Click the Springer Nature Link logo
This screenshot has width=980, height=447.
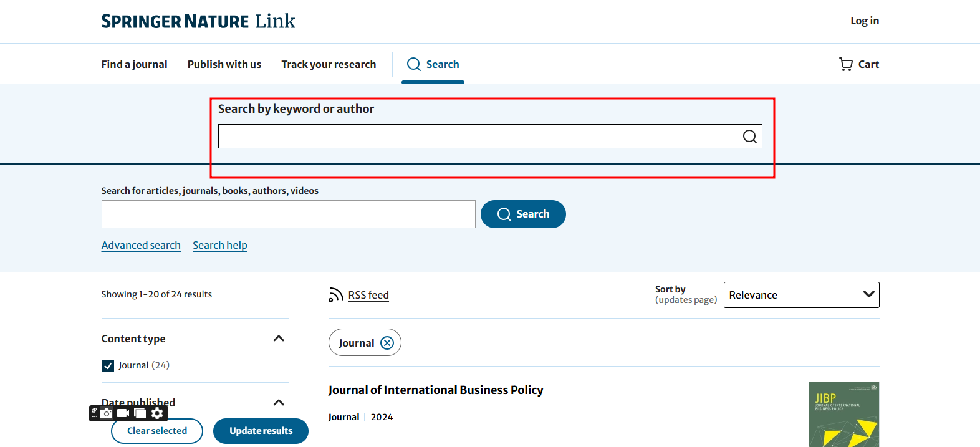point(198,21)
